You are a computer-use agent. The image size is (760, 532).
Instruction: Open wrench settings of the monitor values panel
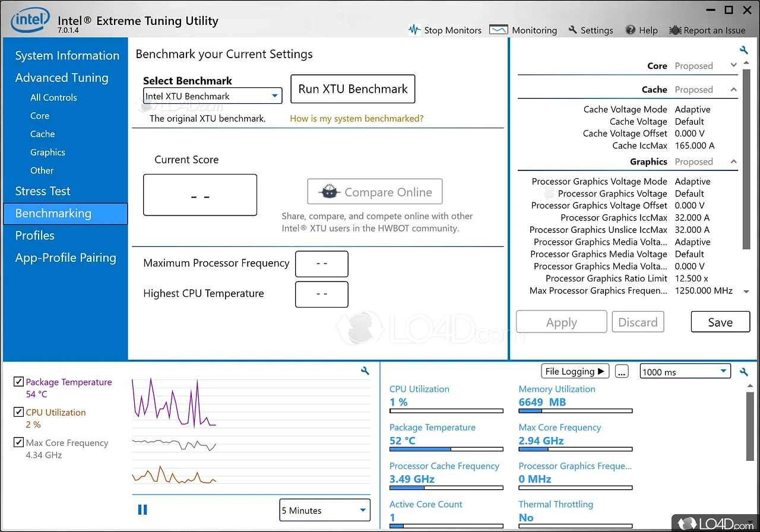[x=744, y=372]
